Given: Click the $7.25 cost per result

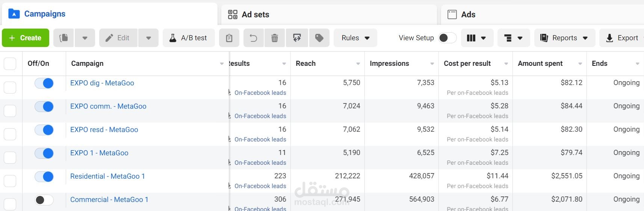Looking at the screenshot, I should (x=499, y=153).
